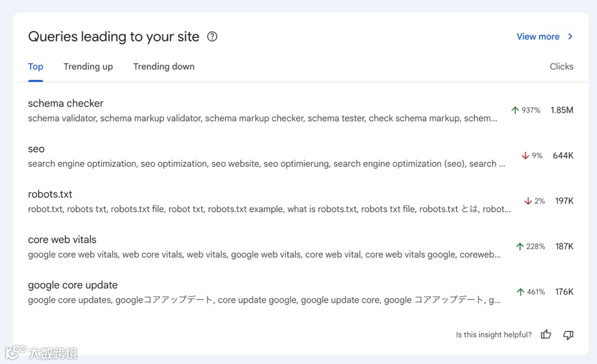
Task: Click the thumbs down icon
Action: click(x=568, y=334)
